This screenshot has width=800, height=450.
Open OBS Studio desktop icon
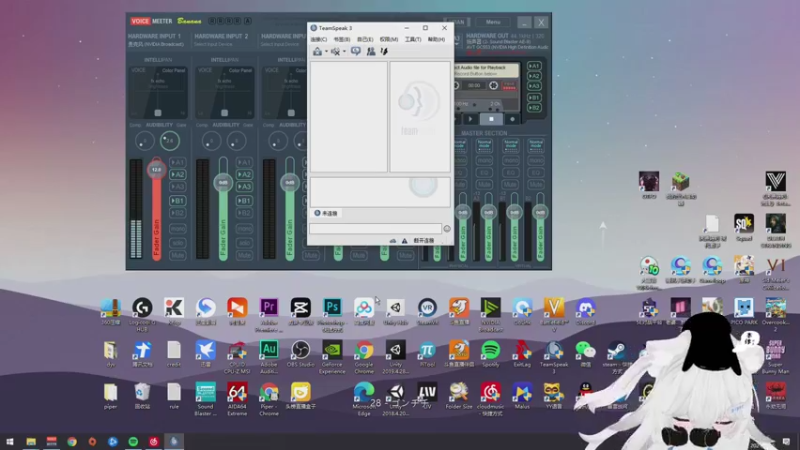tap(301, 354)
